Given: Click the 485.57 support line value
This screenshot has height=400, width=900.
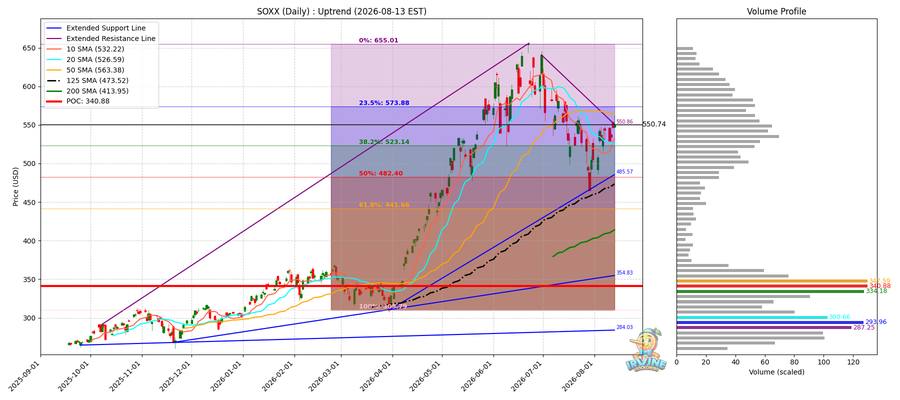Looking at the screenshot, I should click(624, 172).
